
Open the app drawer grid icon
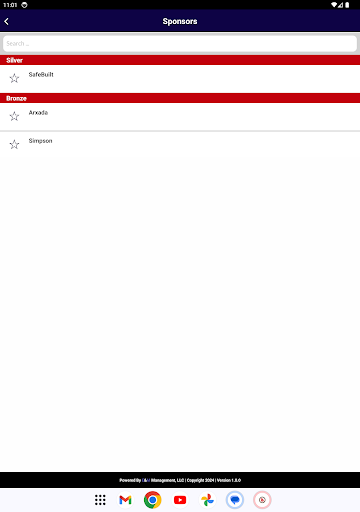[100, 500]
